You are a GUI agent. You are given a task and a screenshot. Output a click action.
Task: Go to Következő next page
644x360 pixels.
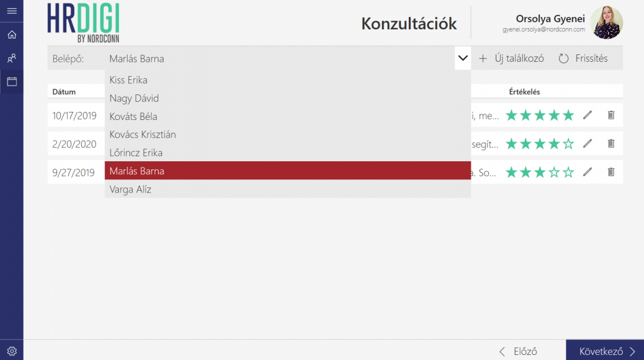[605, 351]
